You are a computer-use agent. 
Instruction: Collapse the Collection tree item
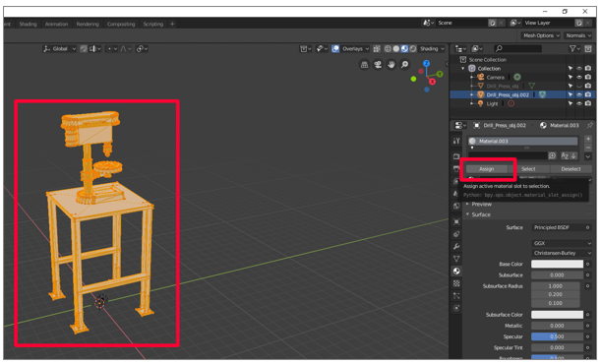463,68
